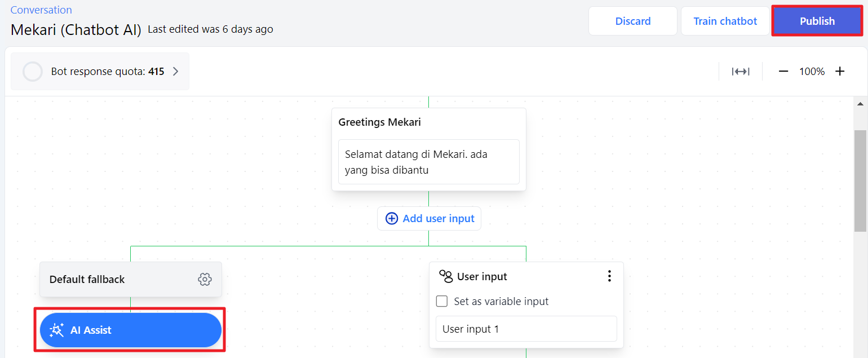
Task: Click the Train chatbot button
Action: [x=725, y=21]
